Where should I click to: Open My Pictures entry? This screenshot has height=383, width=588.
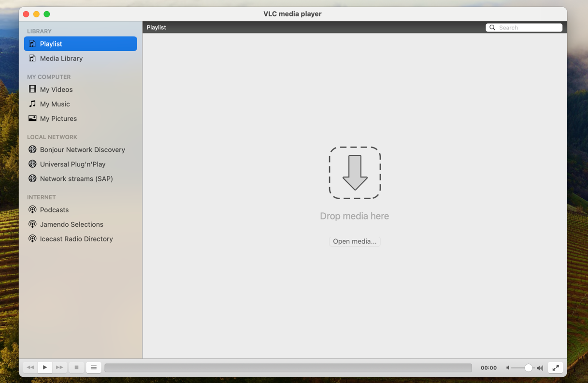tap(80, 118)
